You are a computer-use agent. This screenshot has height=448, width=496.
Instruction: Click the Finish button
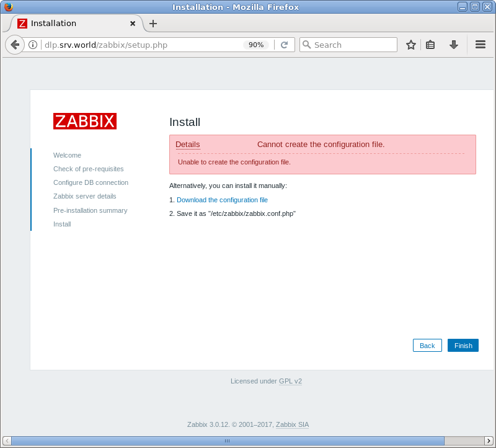tap(463, 346)
